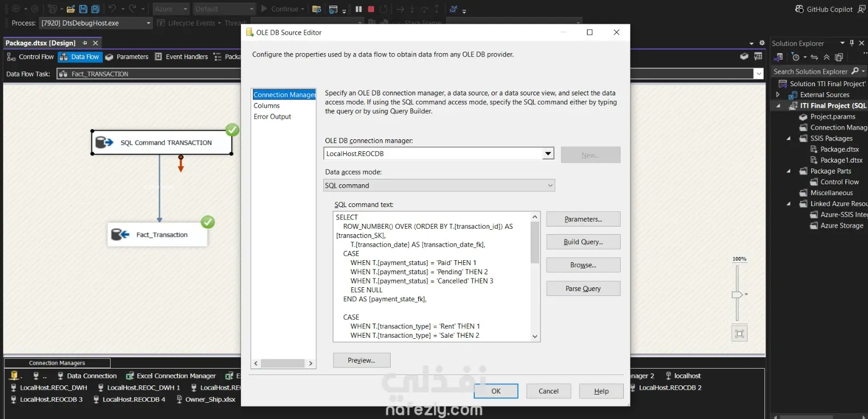Click OK in the OLE DB Source Editor
868x419 pixels.
coord(496,391)
